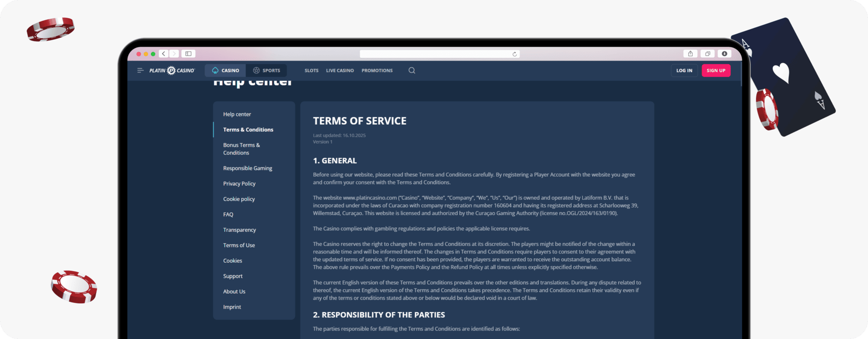Click the Sign Up button

(716, 71)
